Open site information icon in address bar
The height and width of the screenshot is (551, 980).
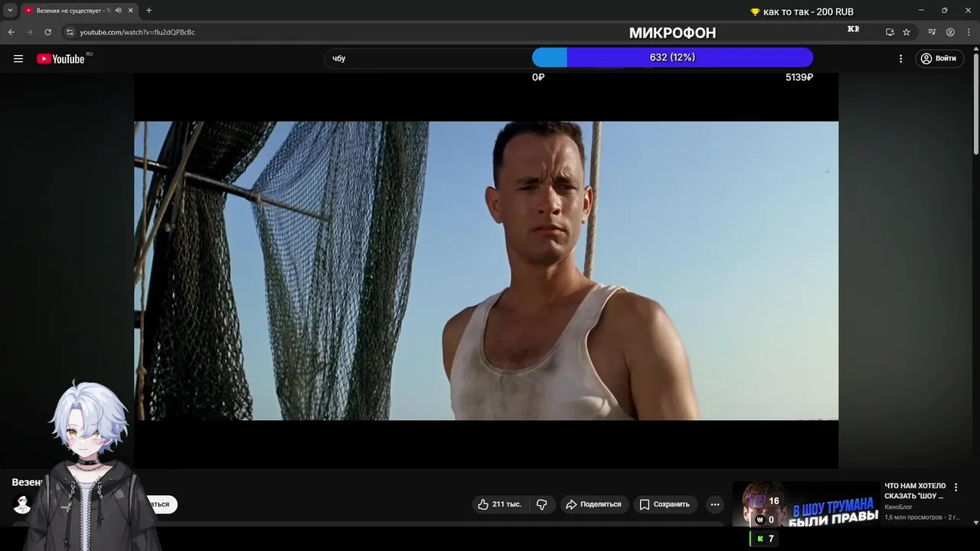click(x=70, y=32)
